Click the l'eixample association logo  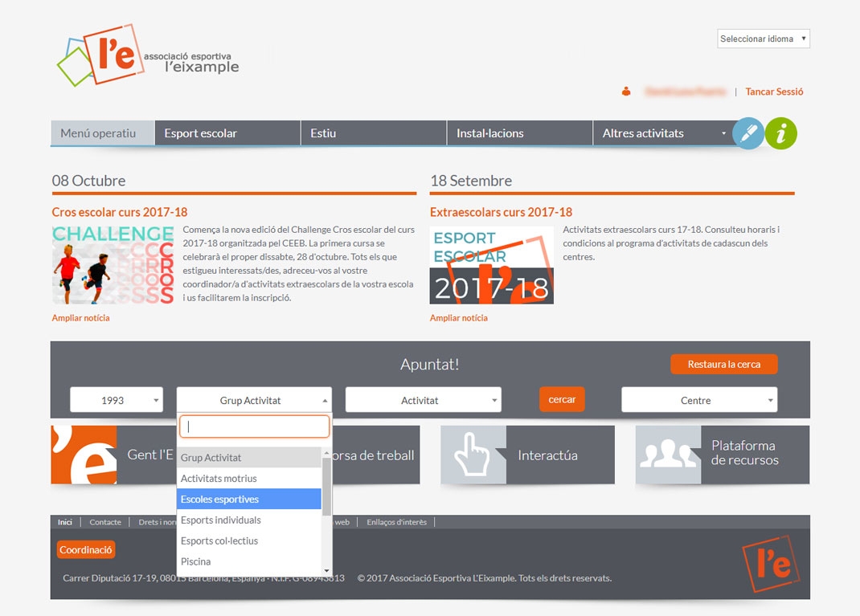click(148, 55)
